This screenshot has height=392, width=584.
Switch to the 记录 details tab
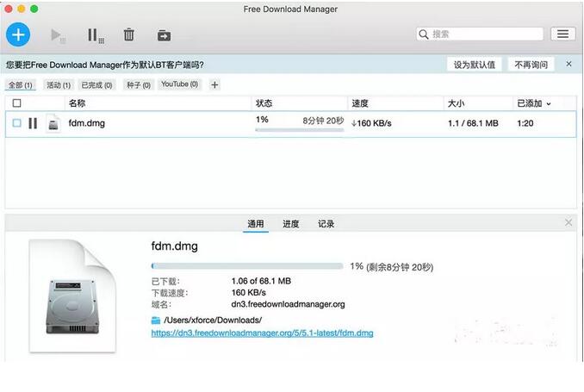(x=326, y=224)
